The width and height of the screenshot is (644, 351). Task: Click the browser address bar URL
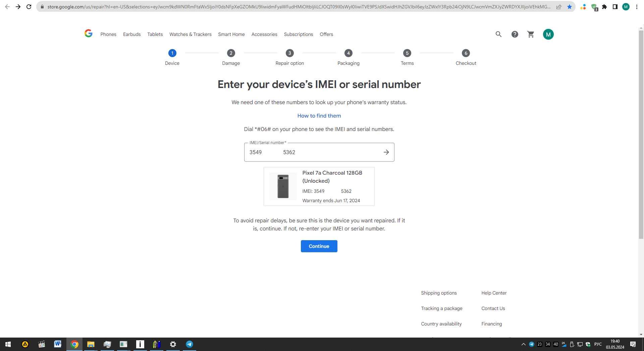299,7
